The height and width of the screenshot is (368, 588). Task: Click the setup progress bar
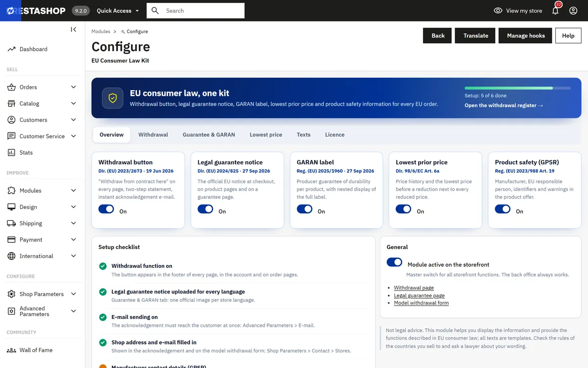tap(517, 88)
